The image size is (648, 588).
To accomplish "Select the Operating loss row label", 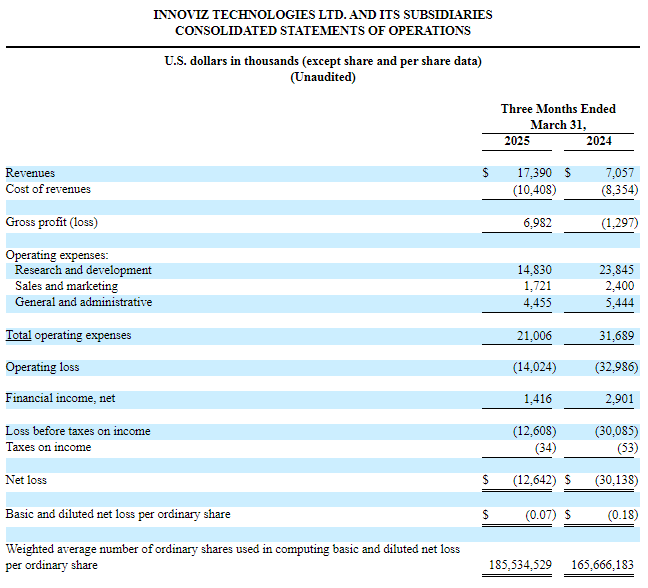I will [42, 367].
